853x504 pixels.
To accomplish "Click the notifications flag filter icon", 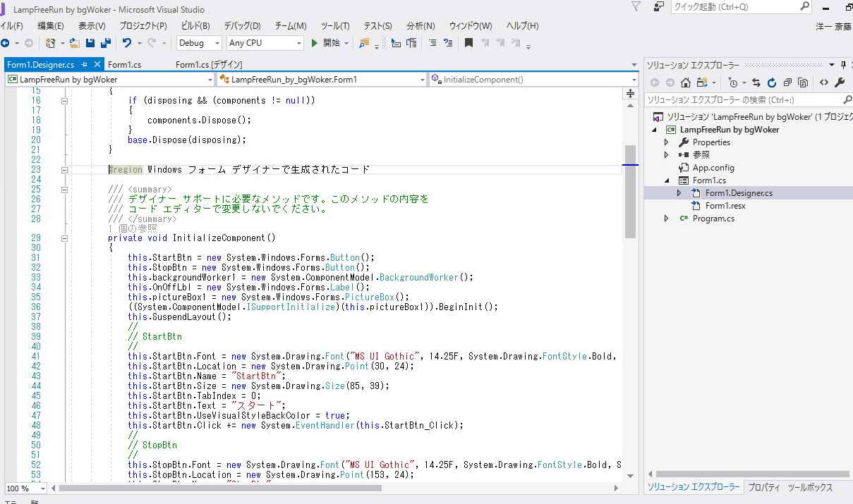I will pos(636,6).
